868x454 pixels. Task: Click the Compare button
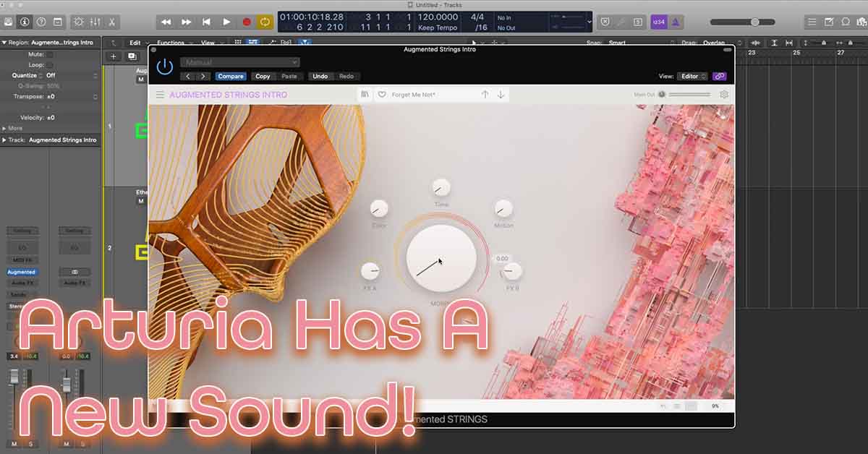coord(231,76)
